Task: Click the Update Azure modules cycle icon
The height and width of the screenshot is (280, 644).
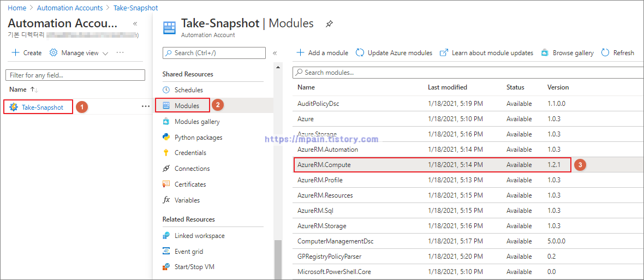Action: (x=360, y=52)
